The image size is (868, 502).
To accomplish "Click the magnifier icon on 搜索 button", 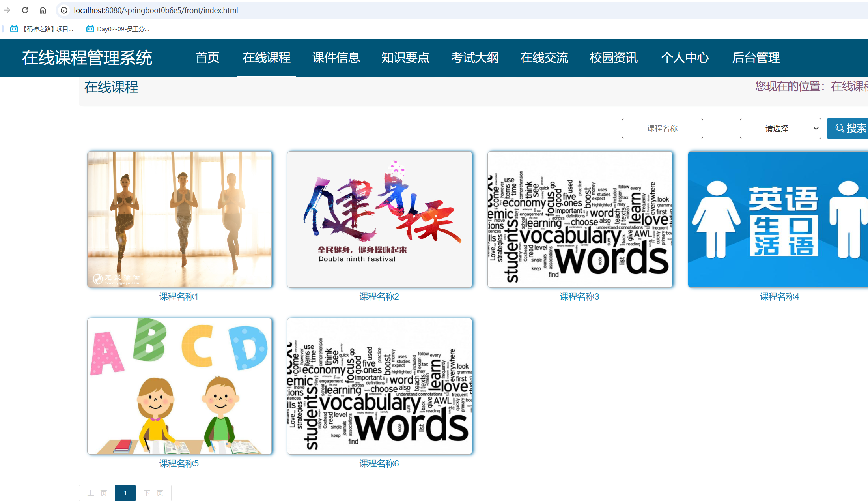I will (839, 128).
